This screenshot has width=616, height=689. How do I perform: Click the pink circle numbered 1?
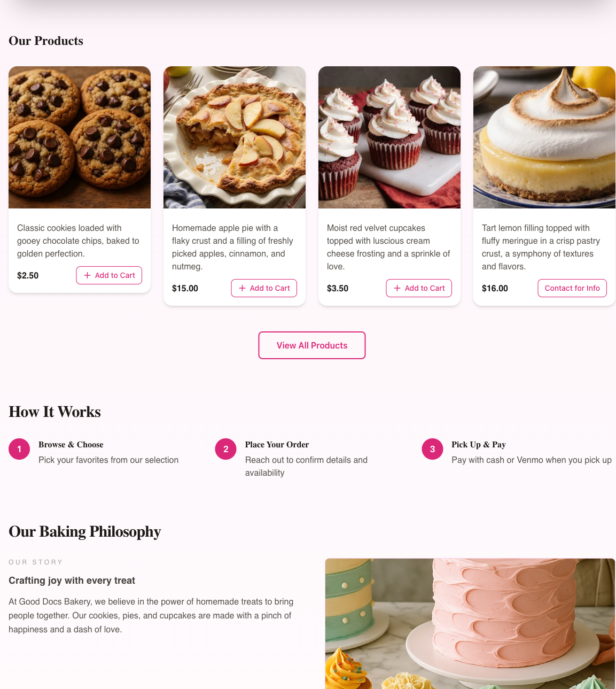point(19,449)
